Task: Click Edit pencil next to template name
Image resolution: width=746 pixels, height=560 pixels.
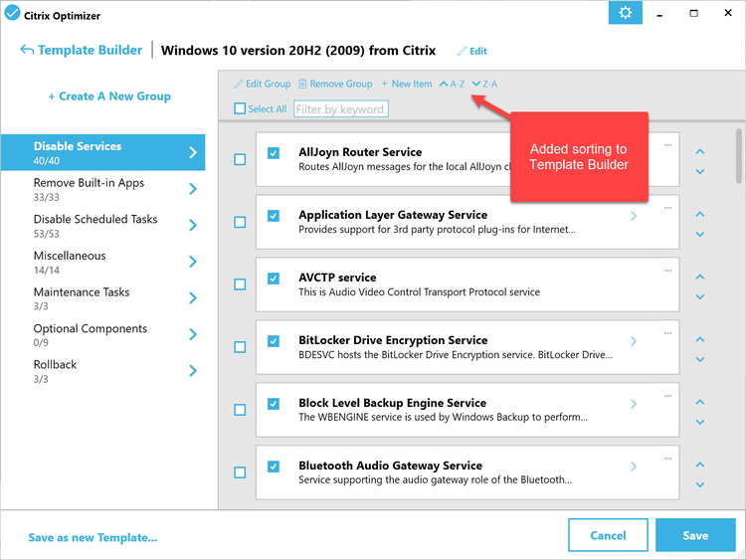Action: pyautogui.click(x=471, y=51)
